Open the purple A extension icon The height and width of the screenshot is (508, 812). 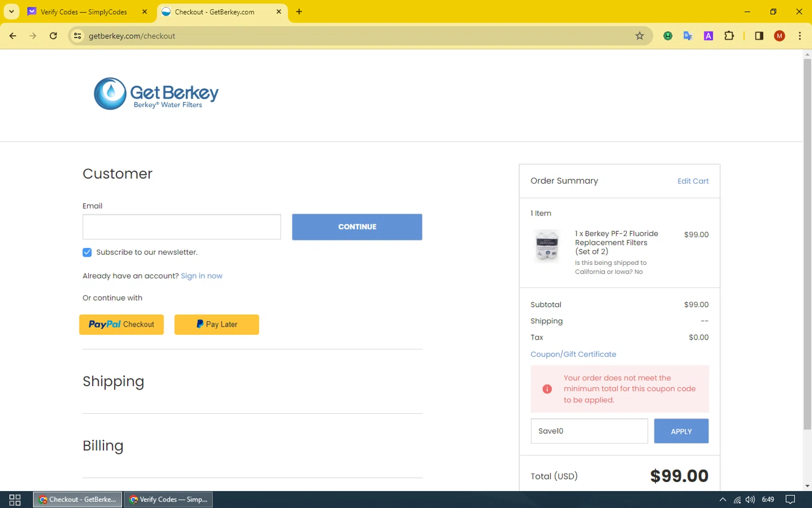coord(708,36)
